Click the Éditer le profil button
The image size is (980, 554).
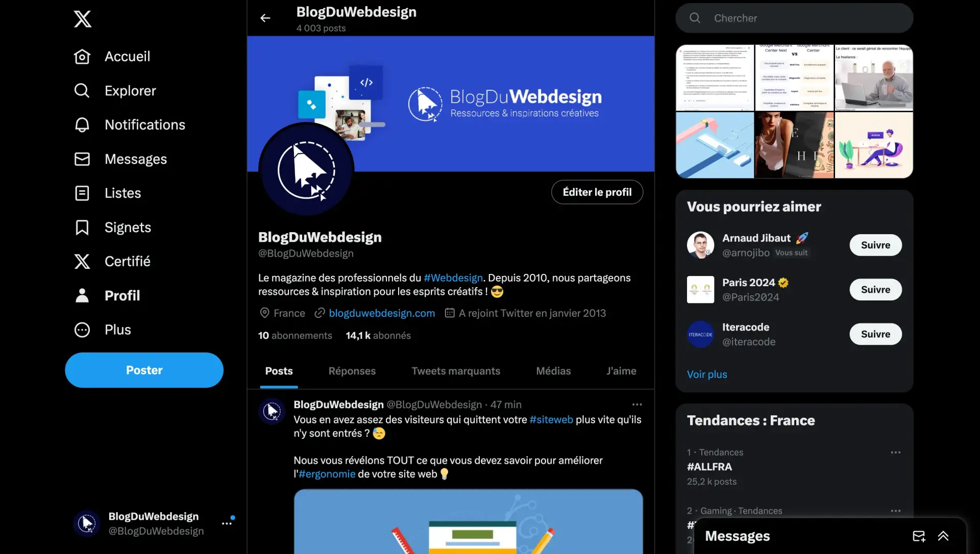[596, 192]
